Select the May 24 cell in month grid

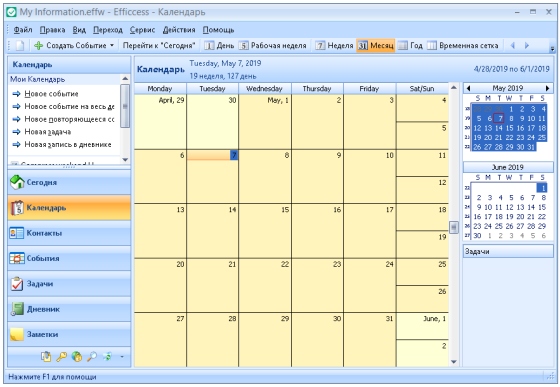[370, 286]
